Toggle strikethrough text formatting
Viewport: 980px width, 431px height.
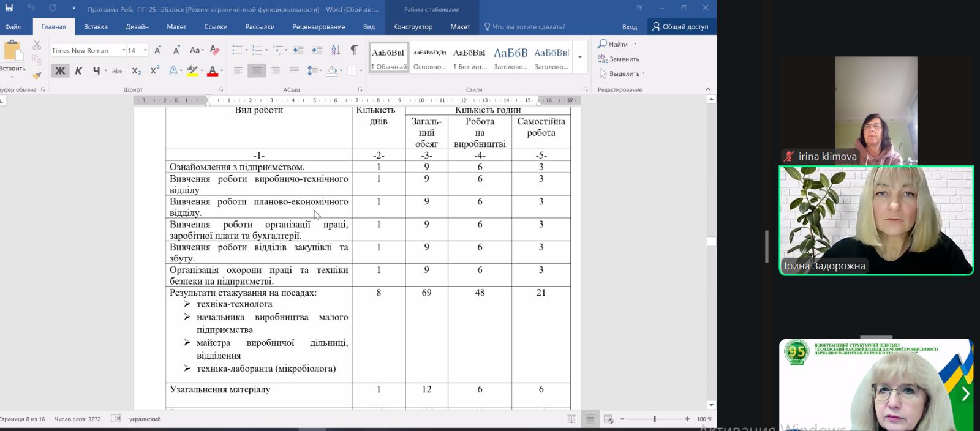click(118, 71)
